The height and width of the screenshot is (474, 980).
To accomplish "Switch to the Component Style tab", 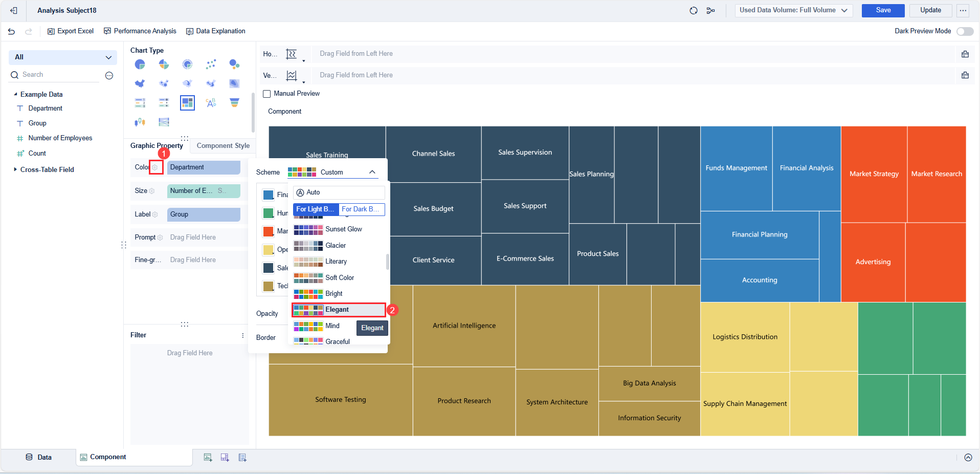I will point(223,146).
